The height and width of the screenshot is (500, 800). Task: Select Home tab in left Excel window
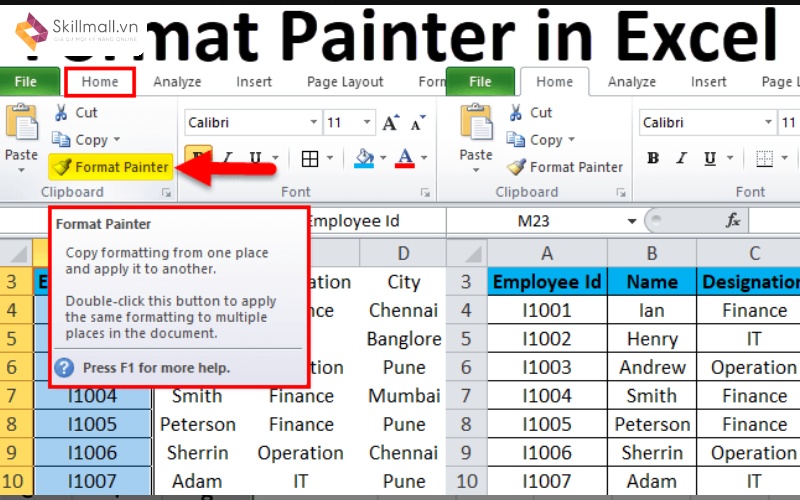[100, 82]
